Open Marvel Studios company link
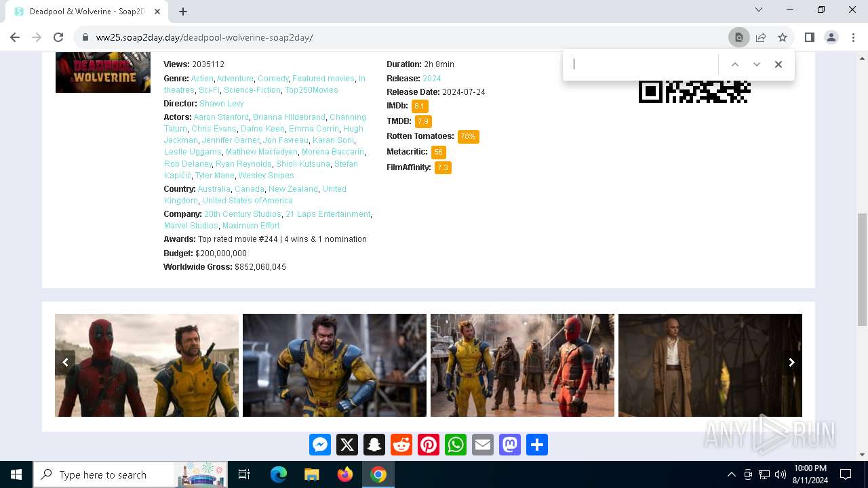The image size is (868, 488). click(x=191, y=226)
